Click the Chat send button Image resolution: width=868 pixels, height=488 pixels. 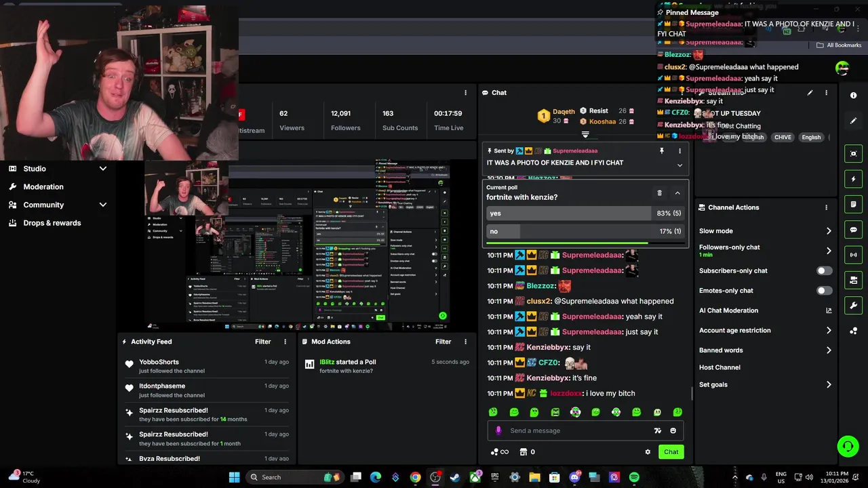pyautogui.click(x=671, y=452)
